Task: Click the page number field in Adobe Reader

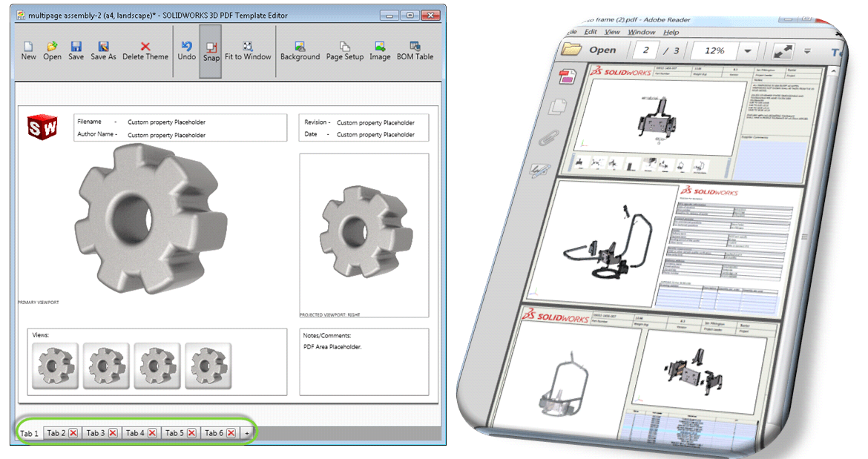Action: click(645, 50)
